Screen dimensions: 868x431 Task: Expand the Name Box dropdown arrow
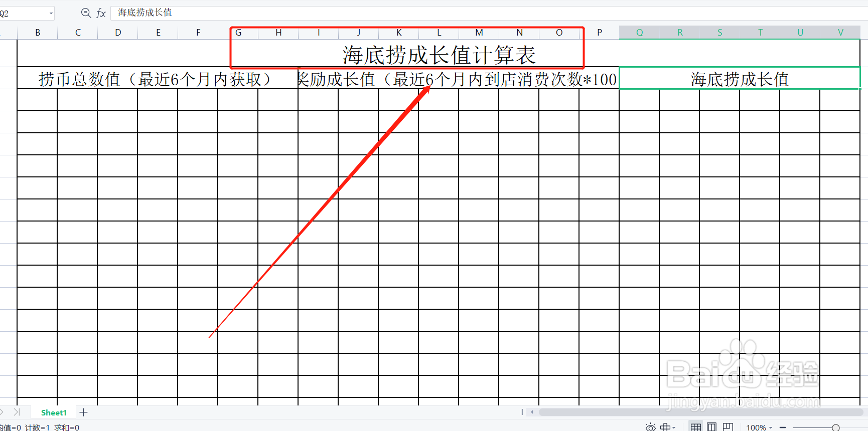[x=51, y=13]
